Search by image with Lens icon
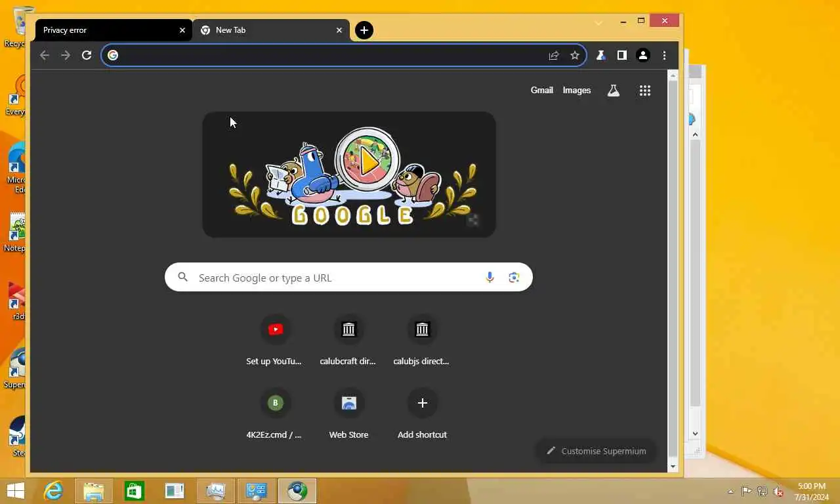This screenshot has height=504, width=840. [x=514, y=278]
